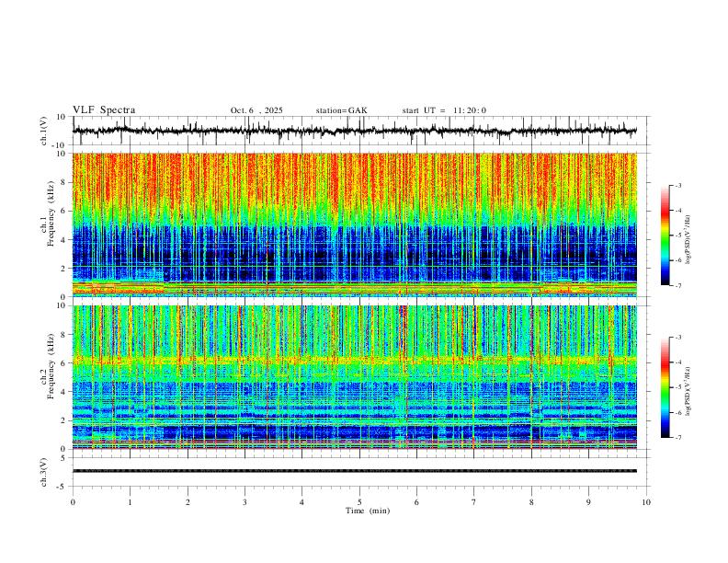This screenshot has height=563, width=728.
Task: Click the time axis tick label '8'
Action: click(x=531, y=502)
